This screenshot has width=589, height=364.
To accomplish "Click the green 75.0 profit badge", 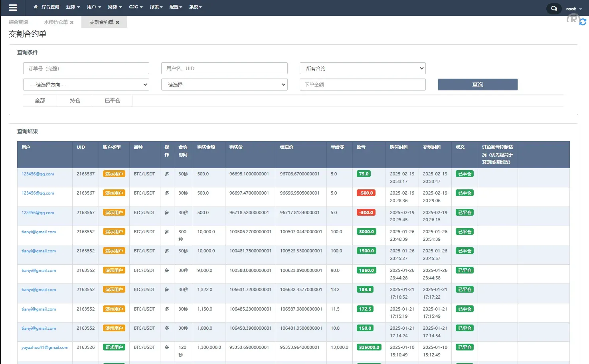I will tap(364, 174).
